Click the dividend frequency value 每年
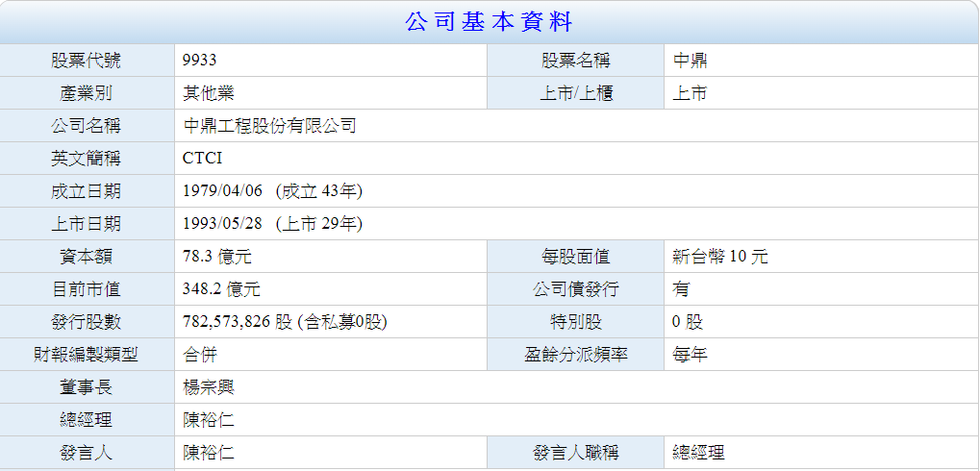 coord(690,355)
